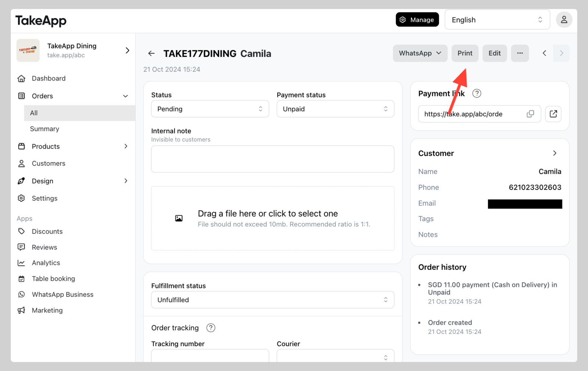The width and height of the screenshot is (588, 371).
Task: Go back with the left arrow icon
Action: coord(151,54)
